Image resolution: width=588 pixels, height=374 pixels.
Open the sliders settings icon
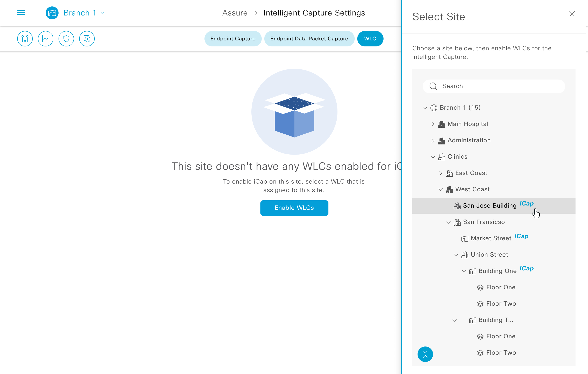[x=25, y=38]
